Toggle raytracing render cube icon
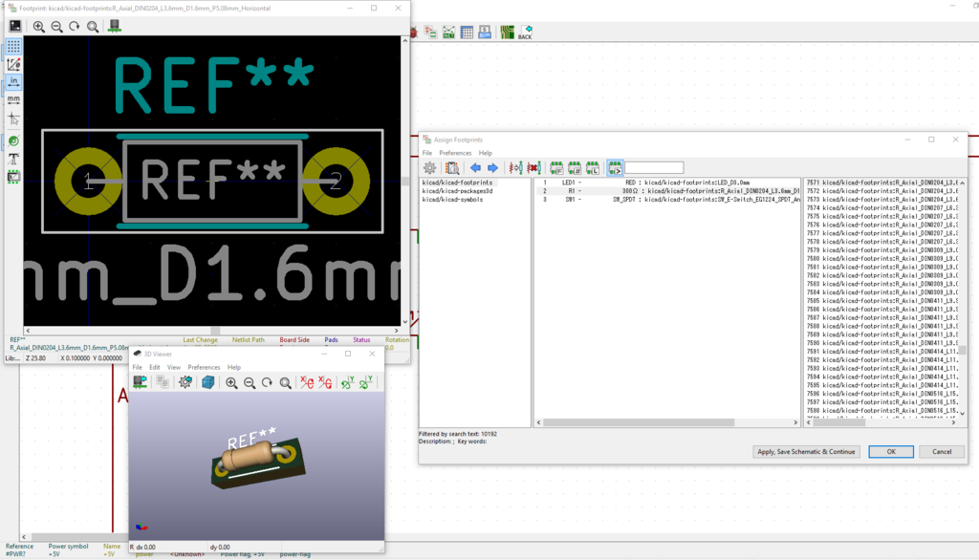Screen dimensions: 979x560 pyautogui.click(x=207, y=382)
